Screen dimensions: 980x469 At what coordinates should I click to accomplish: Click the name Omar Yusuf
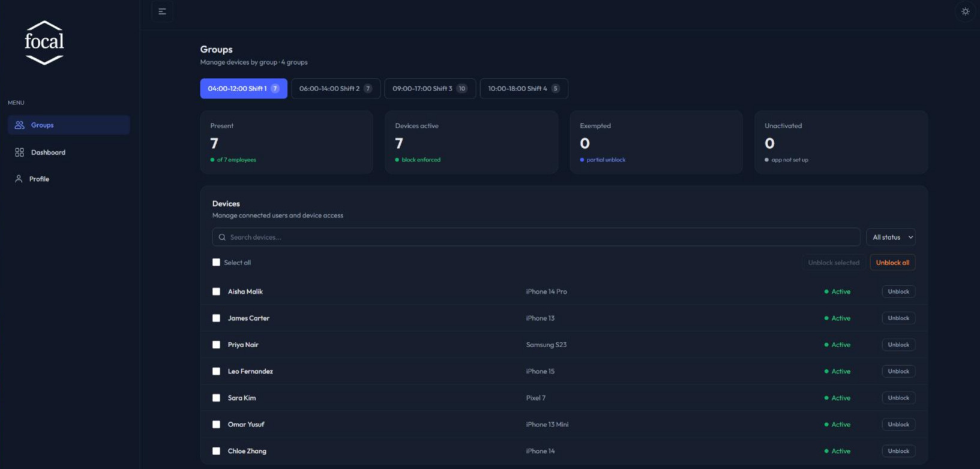tap(246, 424)
